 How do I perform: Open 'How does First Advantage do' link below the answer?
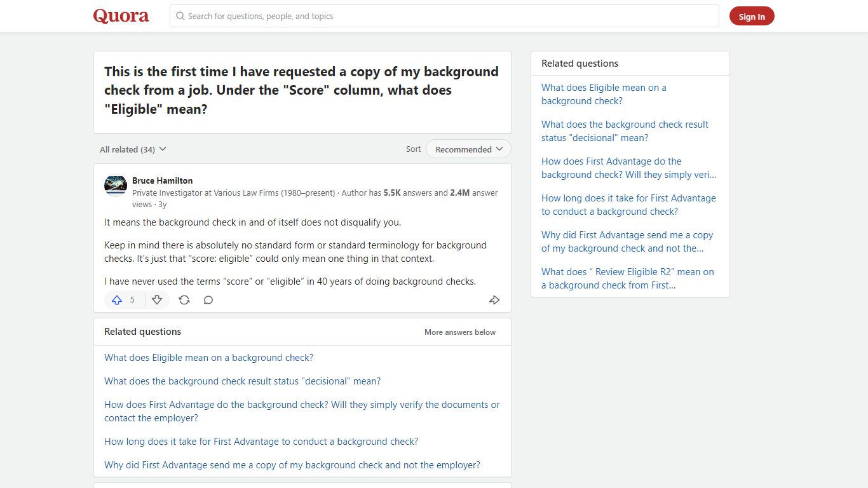point(302,411)
